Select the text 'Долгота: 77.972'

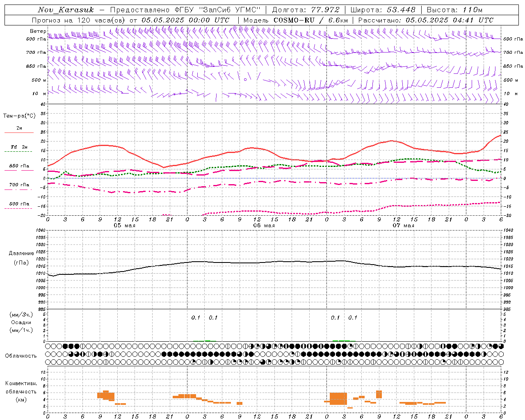click(x=306, y=10)
